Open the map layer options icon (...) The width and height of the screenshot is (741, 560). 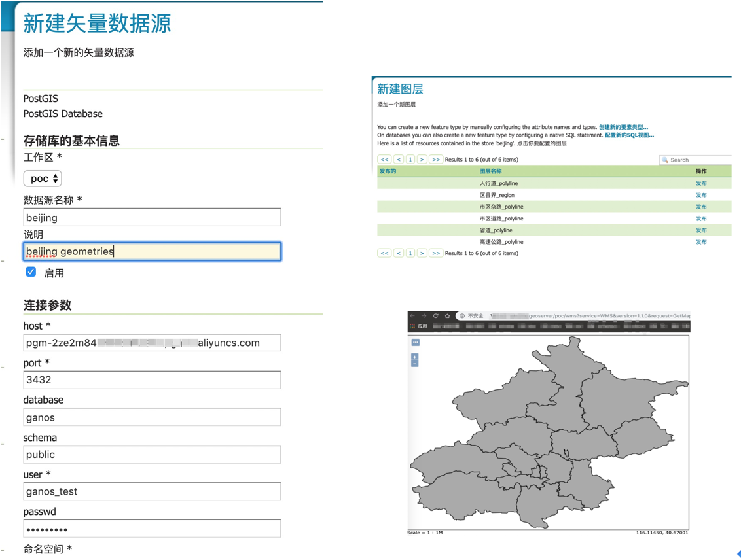pos(414,341)
